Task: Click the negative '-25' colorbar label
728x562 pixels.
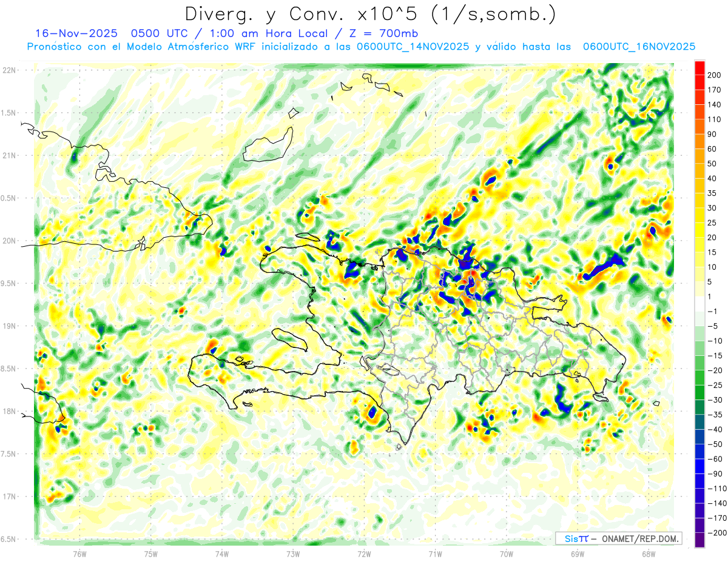Action: [x=716, y=385]
